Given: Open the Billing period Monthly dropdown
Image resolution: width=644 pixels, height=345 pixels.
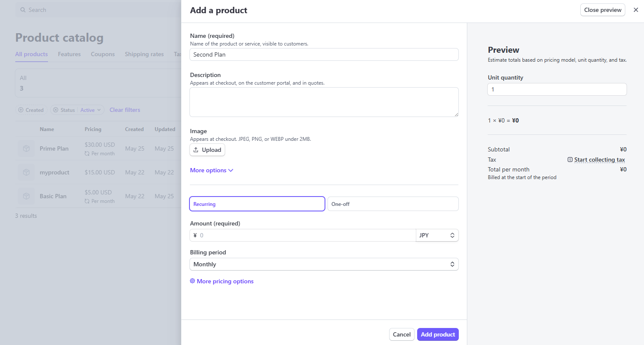Looking at the screenshot, I should [324, 264].
